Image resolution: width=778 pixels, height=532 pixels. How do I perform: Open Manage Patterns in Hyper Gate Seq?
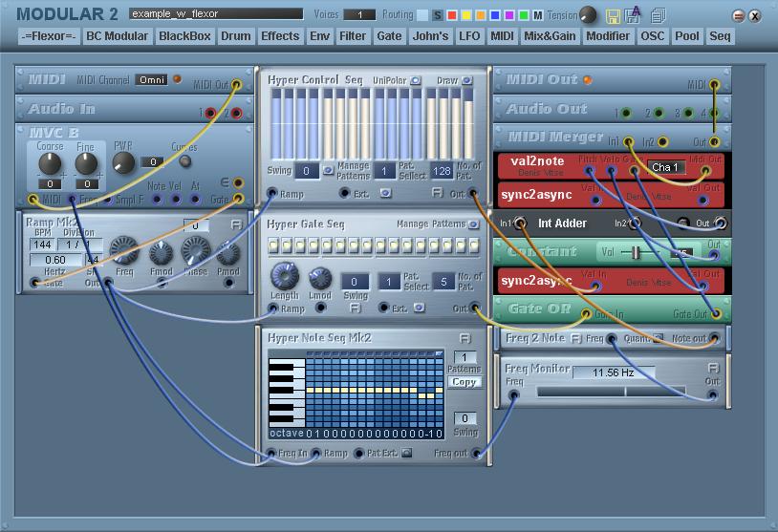473,224
